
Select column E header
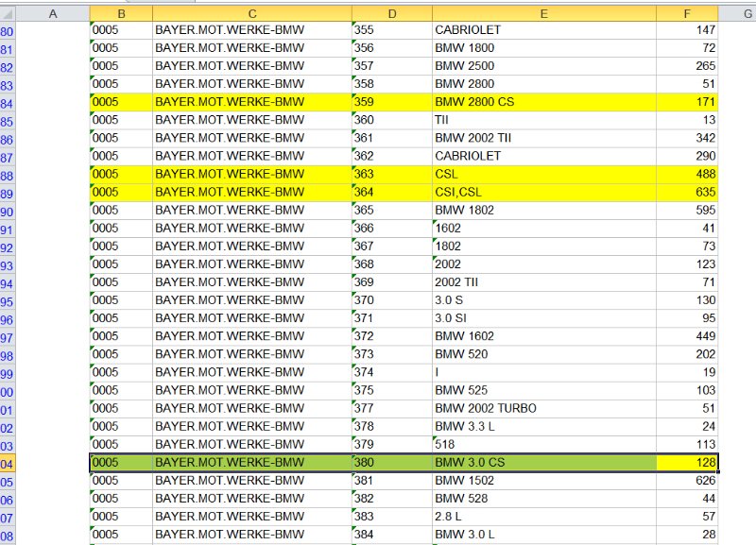tap(543, 11)
